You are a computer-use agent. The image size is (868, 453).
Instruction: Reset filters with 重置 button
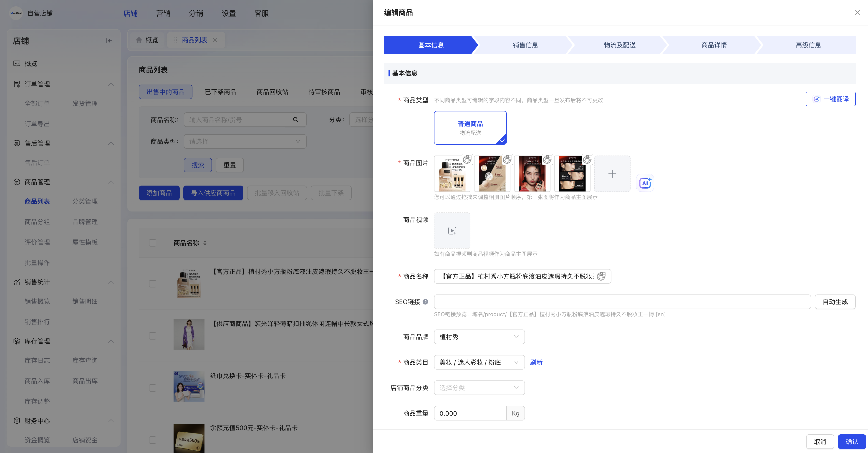[x=230, y=165]
